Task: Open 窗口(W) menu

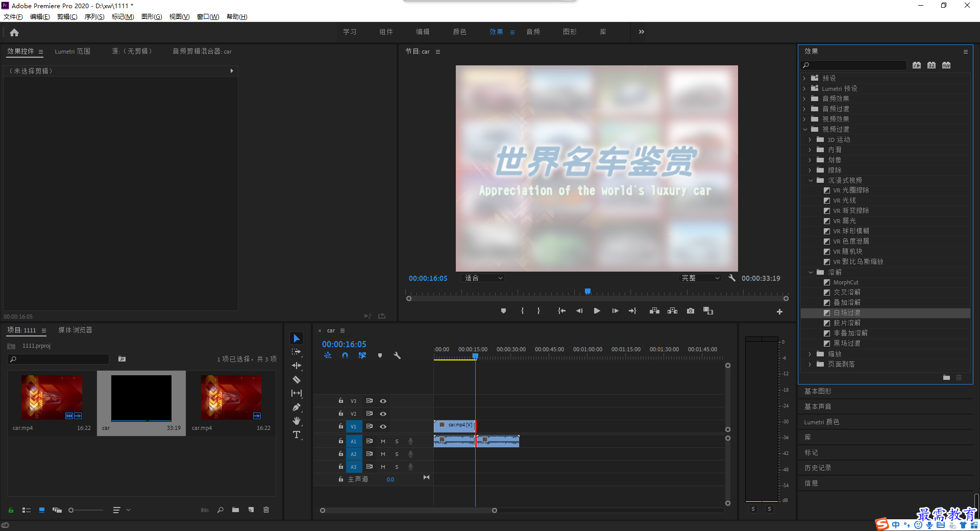Action: [x=208, y=16]
